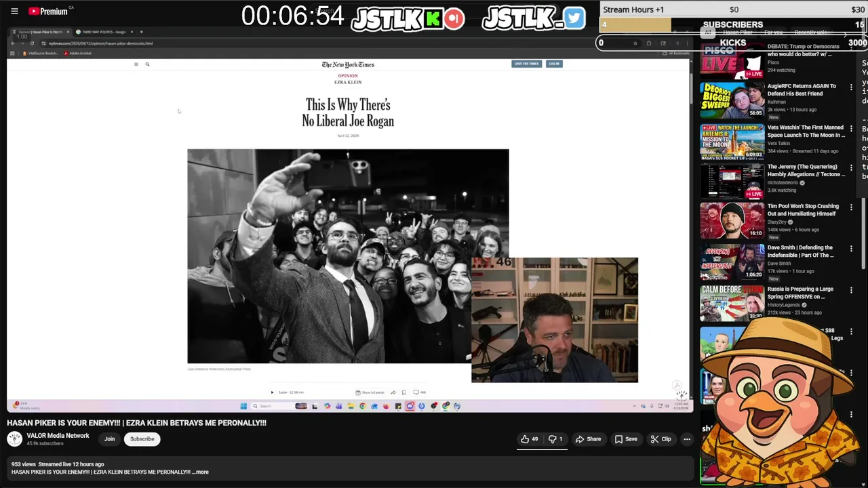Open Share options for the video
The width and height of the screenshot is (868, 488).
coord(588,439)
